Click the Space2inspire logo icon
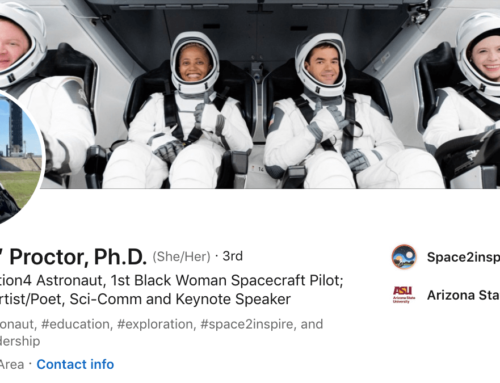500x383 pixels. click(404, 257)
